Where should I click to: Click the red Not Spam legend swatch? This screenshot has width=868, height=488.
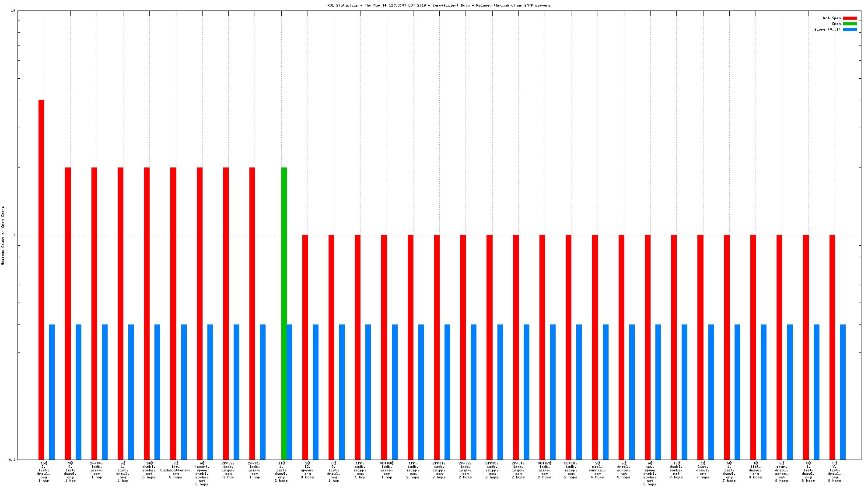[x=850, y=18]
